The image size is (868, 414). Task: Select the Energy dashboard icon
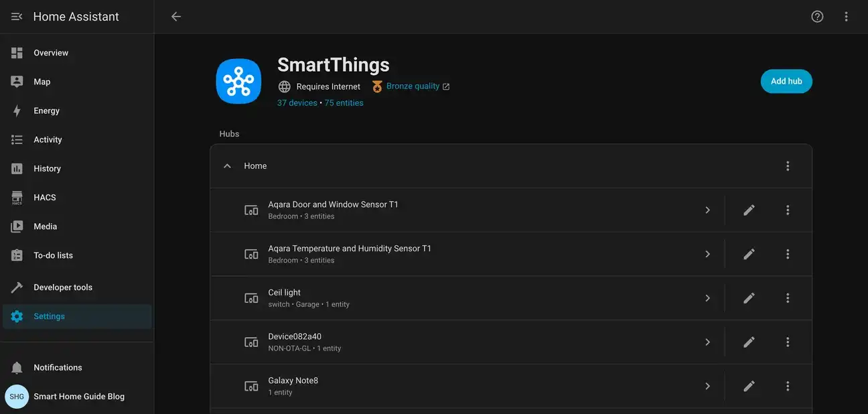(16, 109)
